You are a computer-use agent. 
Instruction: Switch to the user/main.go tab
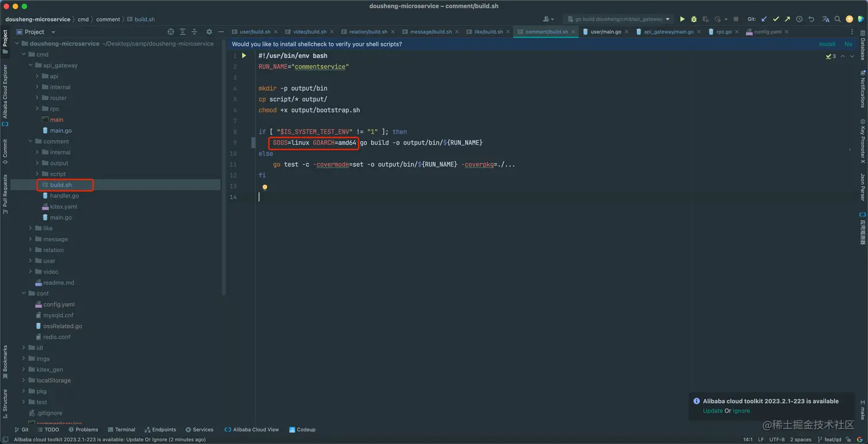[x=606, y=32]
